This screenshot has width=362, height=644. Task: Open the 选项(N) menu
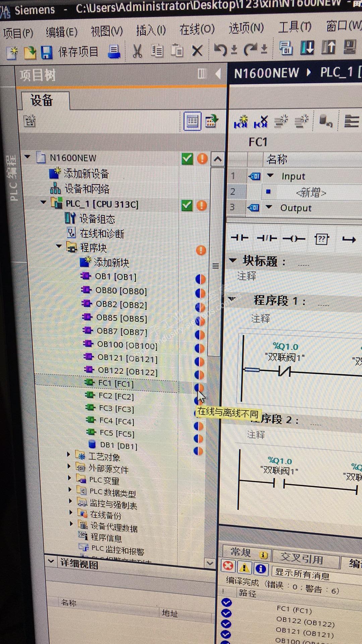(246, 28)
